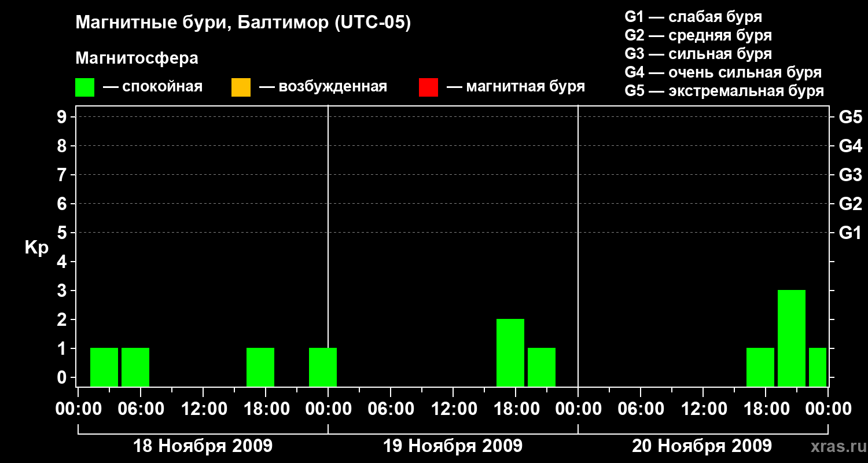Viewport: 868px width, 463px height.
Task: Click the right-axis 'G2' storm level label
Action: (850, 204)
